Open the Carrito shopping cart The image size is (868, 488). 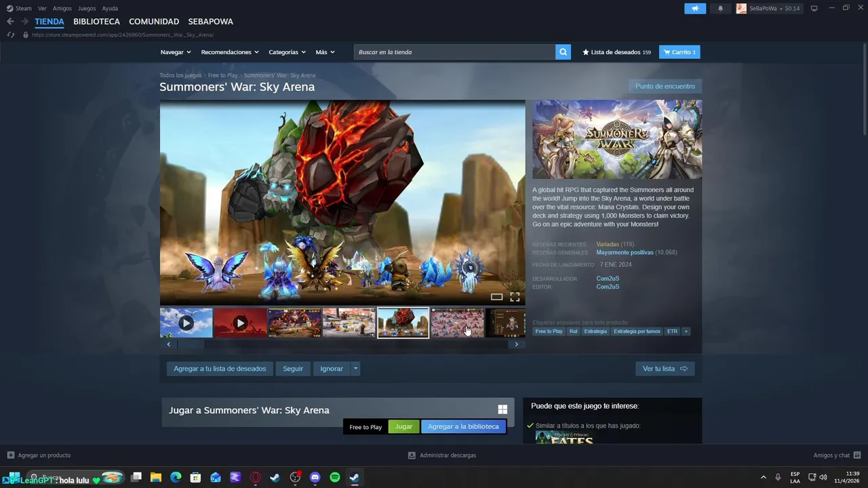click(679, 52)
